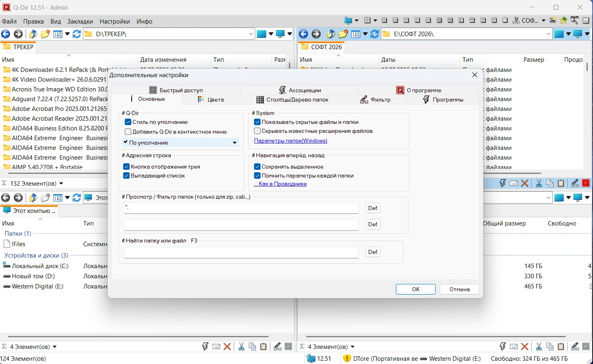Enable 'Добавить Q-Dir в контекстное меню'

click(x=128, y=132)
